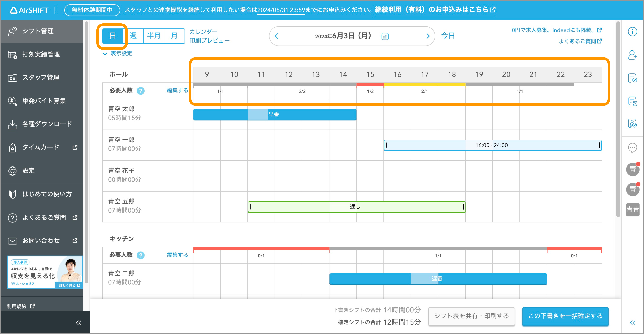Image resolution: width=644 pixels, height=334 pixels.
Task: Click the left sidebar vertical scrollbar
Action: [x=86, y=152]
